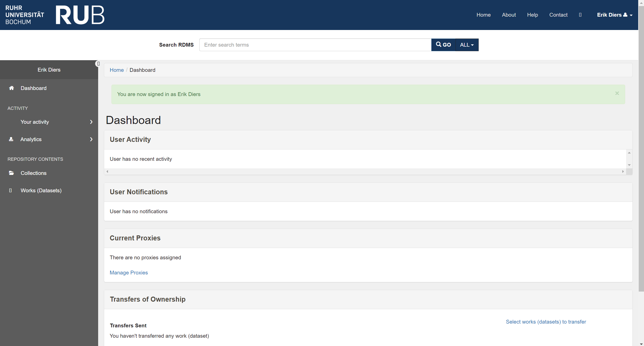
Task: Click the Analytics sidebar icon
Action: (11, 138)
